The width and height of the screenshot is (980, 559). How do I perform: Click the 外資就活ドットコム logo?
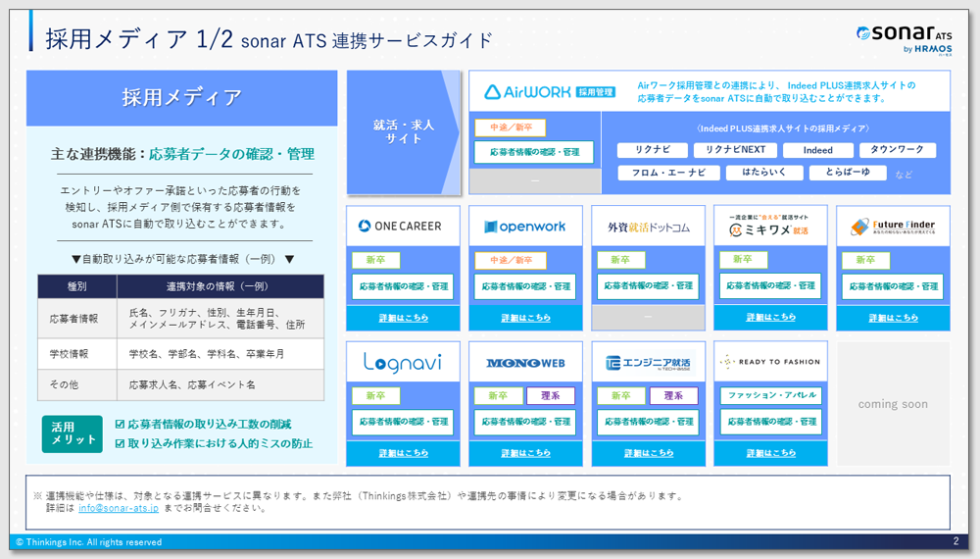click(648, 228)
